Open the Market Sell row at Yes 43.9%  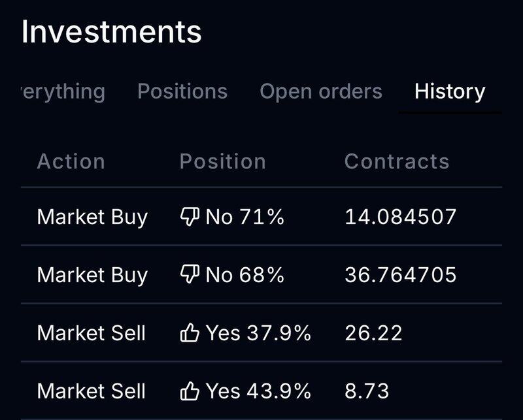(261, 391)
